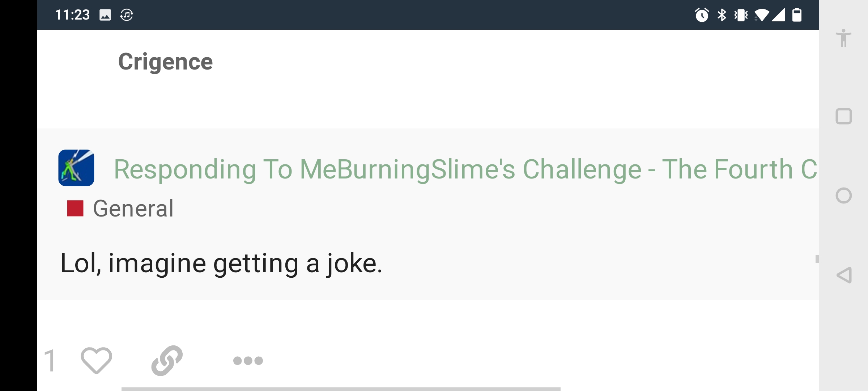The height and width of the screenshot is (391, 868).
Task: Tap the Android home circle button
Action: tap(844, 196)
